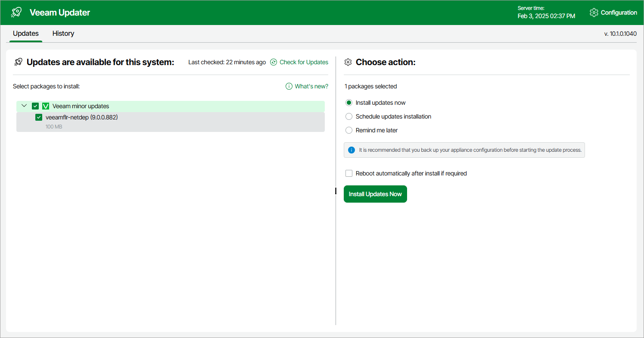Click the gear icon beside Choose action

(348, 62)
